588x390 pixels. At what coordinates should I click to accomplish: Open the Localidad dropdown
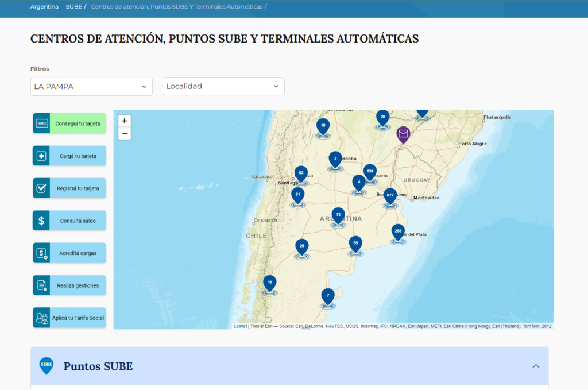[x=223, y=86]
